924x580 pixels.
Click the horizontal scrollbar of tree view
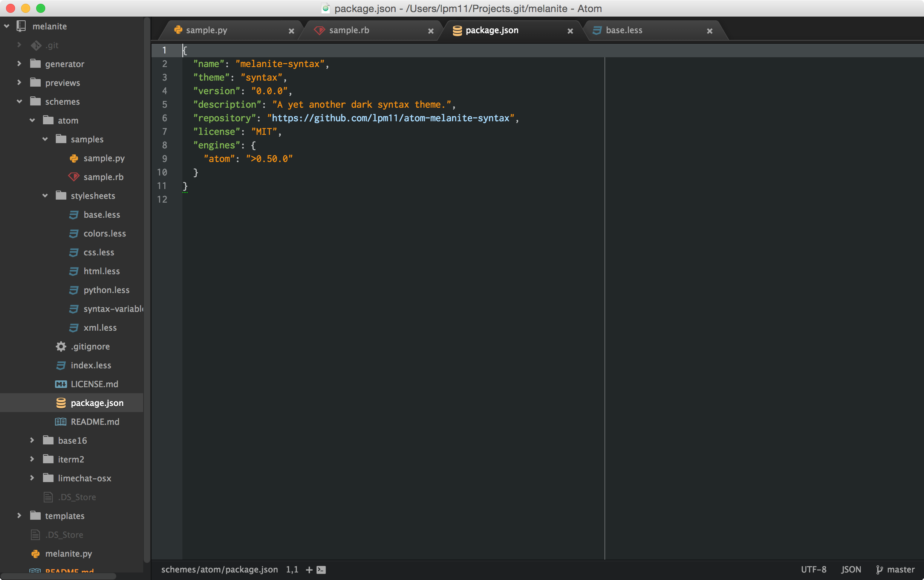pos(58,576)
